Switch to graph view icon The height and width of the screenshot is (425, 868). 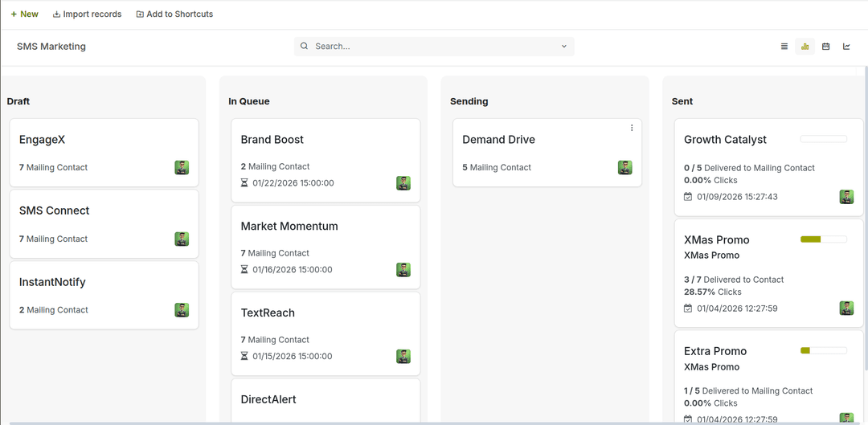pyautogui.click(x=846, y=47)
